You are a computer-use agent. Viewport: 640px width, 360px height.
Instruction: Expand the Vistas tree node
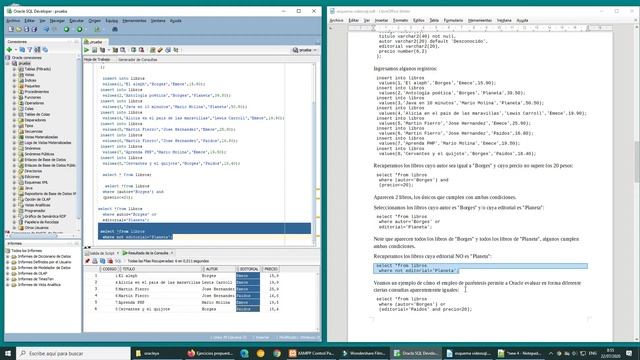click(x=14, y=75)
